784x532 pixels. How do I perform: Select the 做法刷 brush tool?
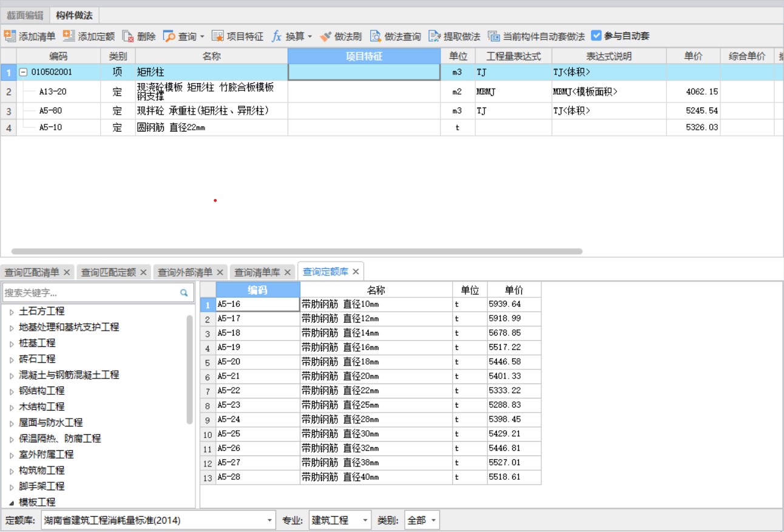(326, 36)
